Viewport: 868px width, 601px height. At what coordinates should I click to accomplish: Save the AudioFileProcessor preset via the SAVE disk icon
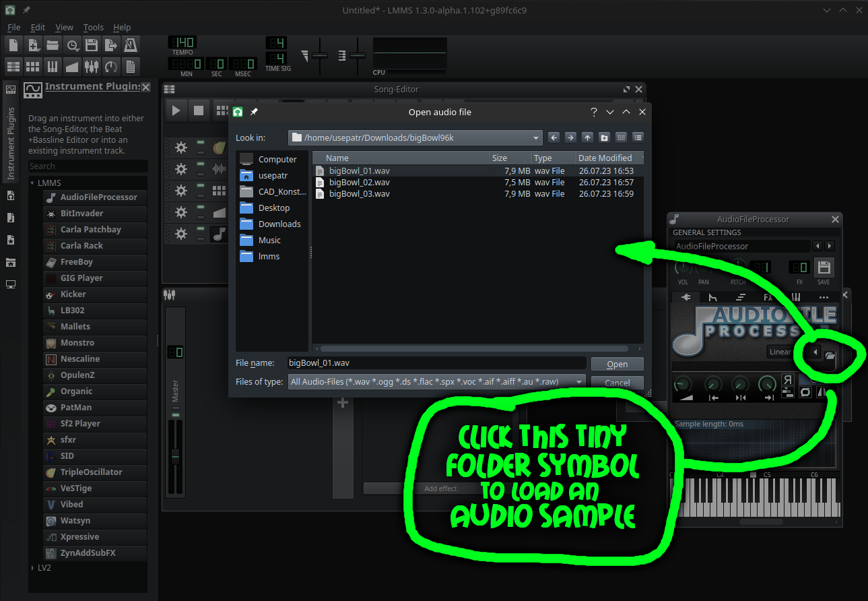pos(823,267)
